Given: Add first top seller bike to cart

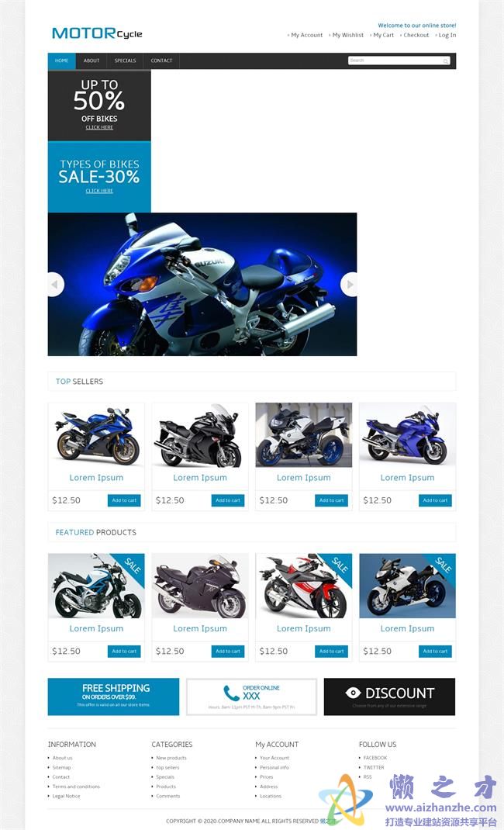Looking at the screenshot, I should point(124,500).
